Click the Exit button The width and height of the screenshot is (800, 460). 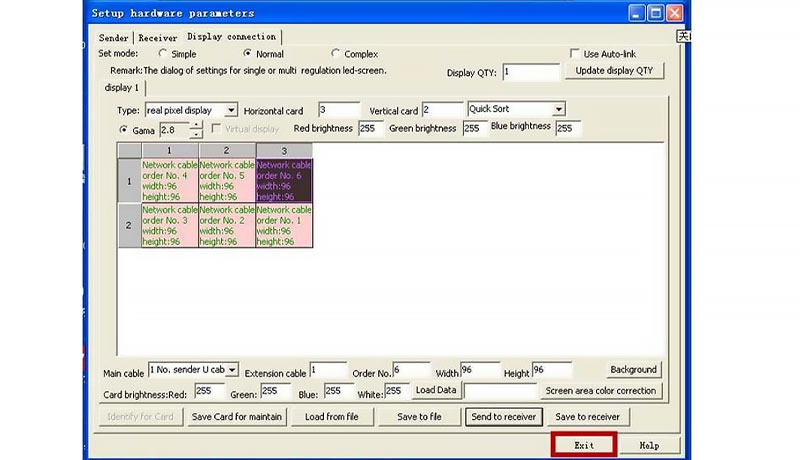[x=584, y=445]
